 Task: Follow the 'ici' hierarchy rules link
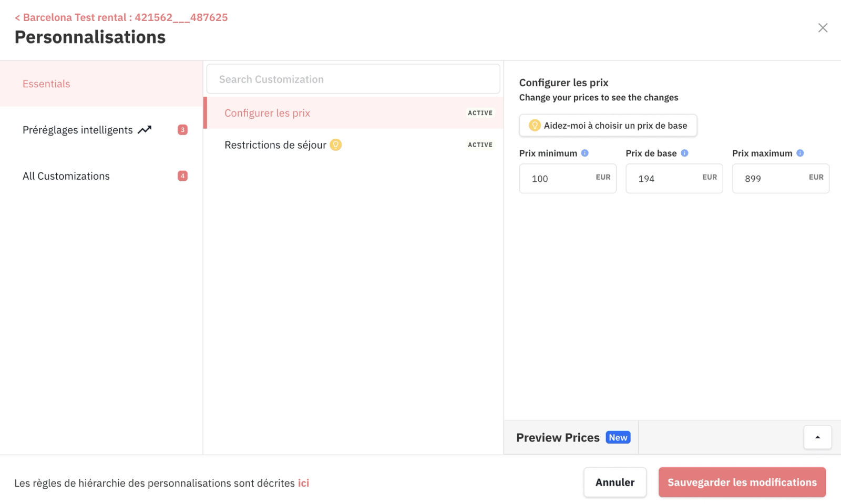coord(303,483)
